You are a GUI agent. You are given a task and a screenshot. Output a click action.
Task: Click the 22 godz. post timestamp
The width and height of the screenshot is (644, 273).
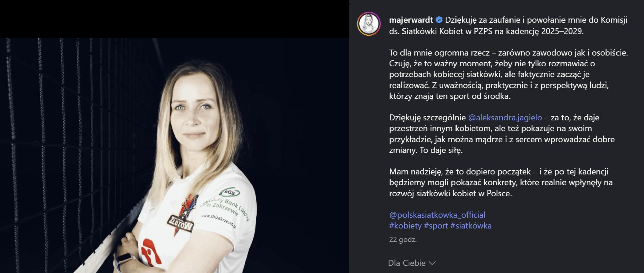(x=403, y=240)
